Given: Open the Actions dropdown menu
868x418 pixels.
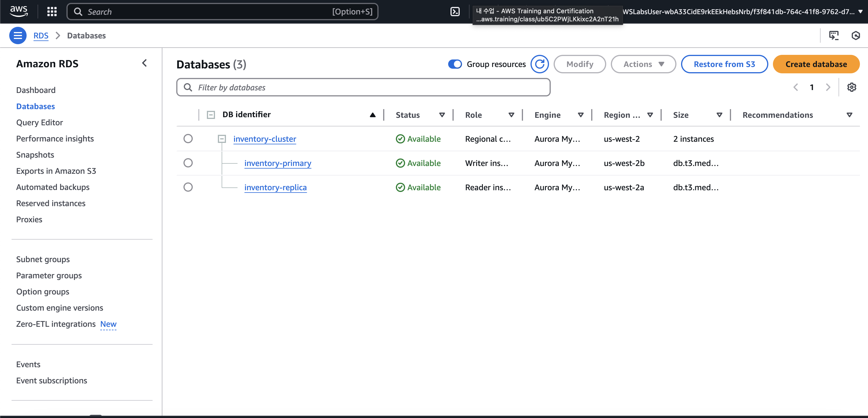Looking at the screenshot, I should [643, 64].
